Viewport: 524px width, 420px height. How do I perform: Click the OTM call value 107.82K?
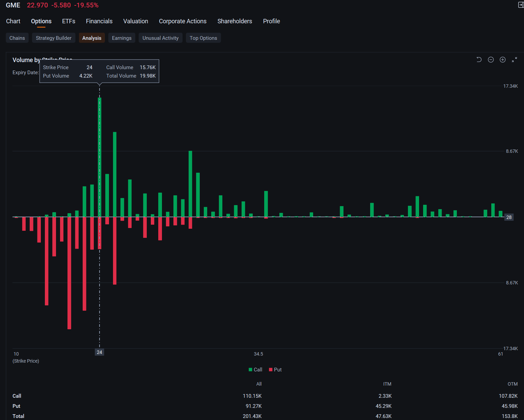[x=508, y=396]
